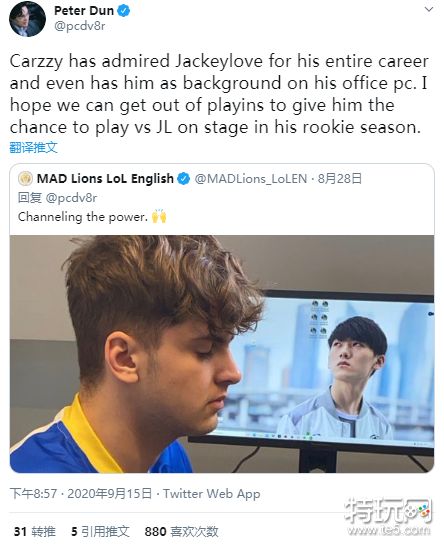This screenshot has width=444, height=546.
Task: Open the @MADLions_LoLEN handle
Action: 251,179
